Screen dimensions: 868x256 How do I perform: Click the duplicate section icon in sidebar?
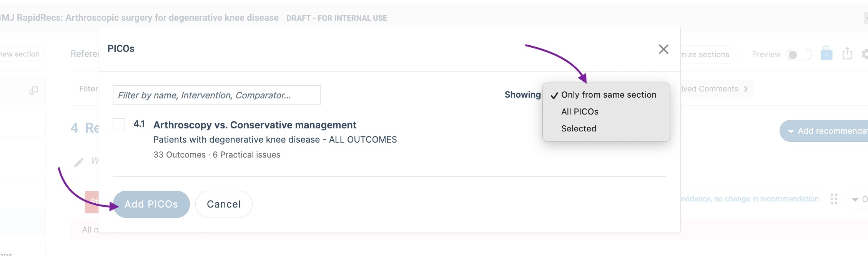[34, 90]
